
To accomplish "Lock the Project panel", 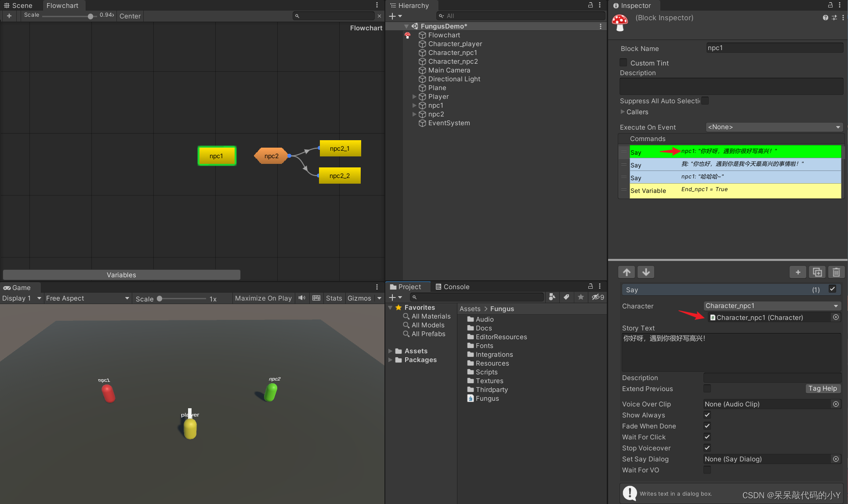I will click(x=591, y=286).
